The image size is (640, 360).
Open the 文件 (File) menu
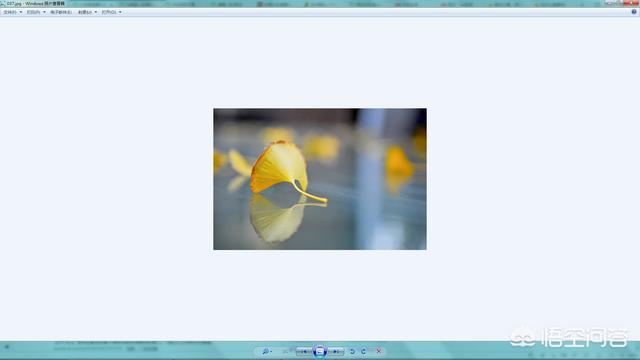coord(12,12)
